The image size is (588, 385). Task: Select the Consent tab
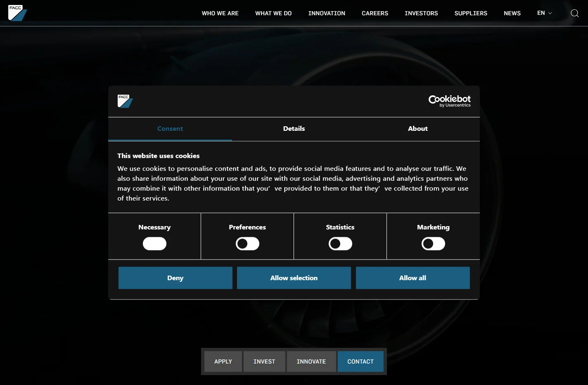170,129
